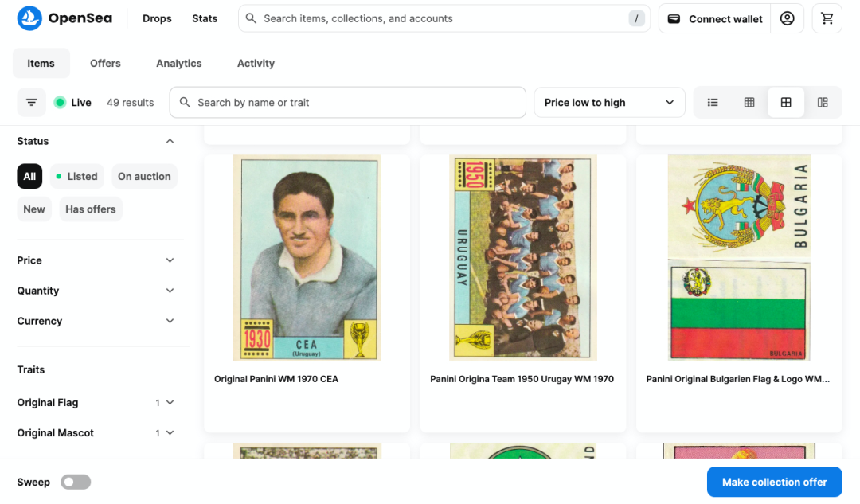This screenshot has width=860, height=504.
Task: Toggle the Sweep switch
Action: [76, 482]
